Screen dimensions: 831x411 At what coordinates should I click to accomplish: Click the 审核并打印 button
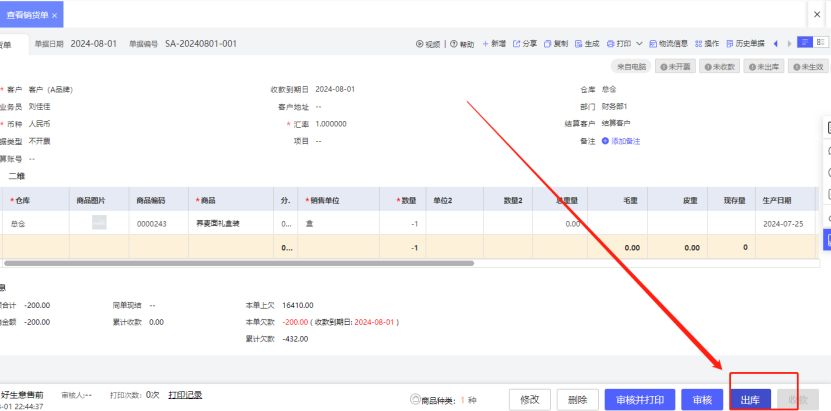pyautogui.click(x=639, y=399)
